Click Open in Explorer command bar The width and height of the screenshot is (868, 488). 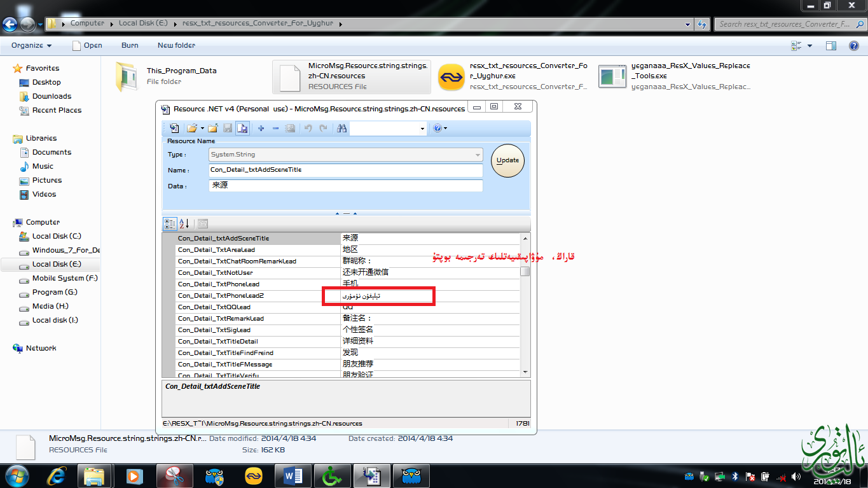(87, 46)
